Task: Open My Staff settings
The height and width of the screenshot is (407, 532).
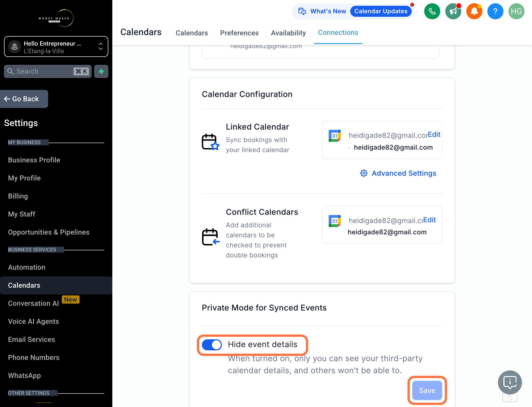Action: point(22,214)
